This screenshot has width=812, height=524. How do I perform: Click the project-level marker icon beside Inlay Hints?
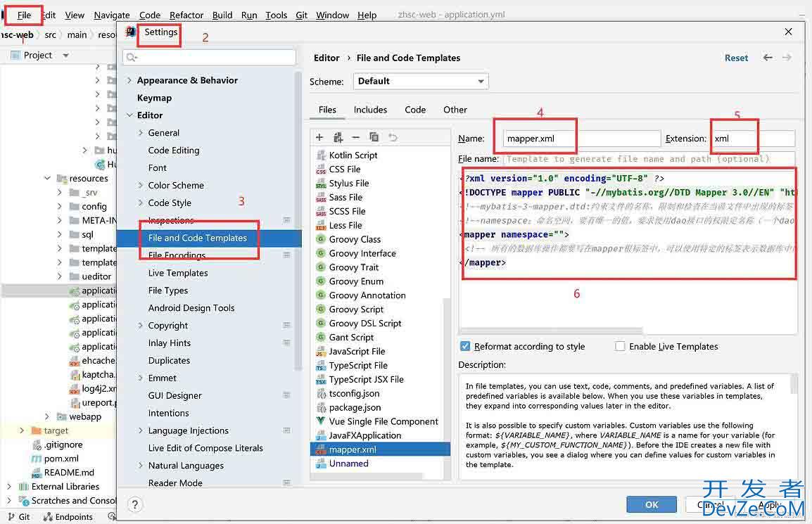point(287,343)
